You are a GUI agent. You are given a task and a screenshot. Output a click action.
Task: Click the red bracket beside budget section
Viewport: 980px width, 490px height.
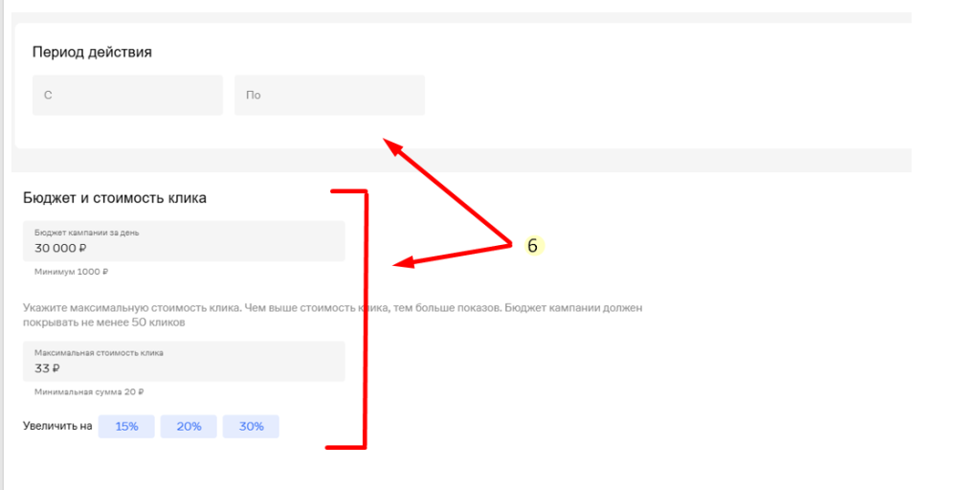point(364,316)
